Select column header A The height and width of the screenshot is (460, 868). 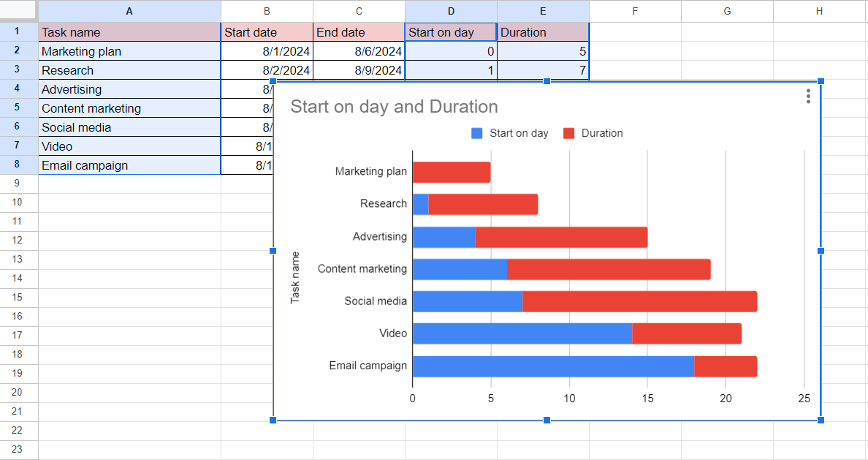tap(129, 10)
